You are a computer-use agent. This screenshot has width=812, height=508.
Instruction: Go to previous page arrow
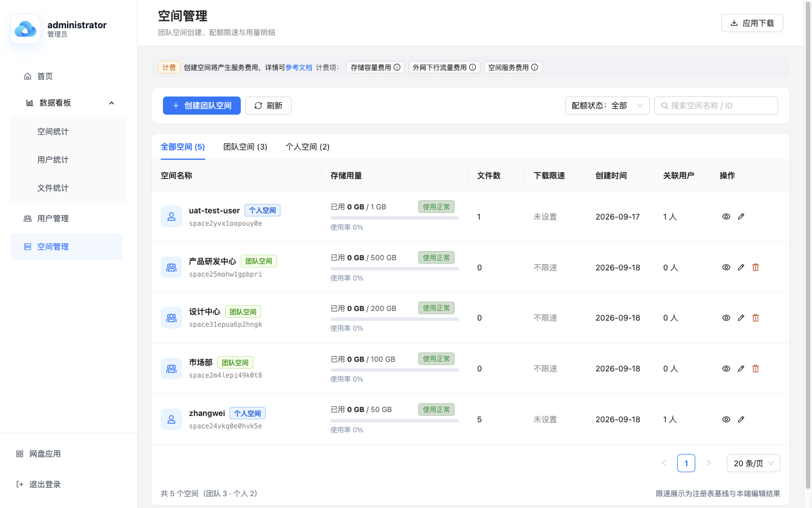(664, 463)
